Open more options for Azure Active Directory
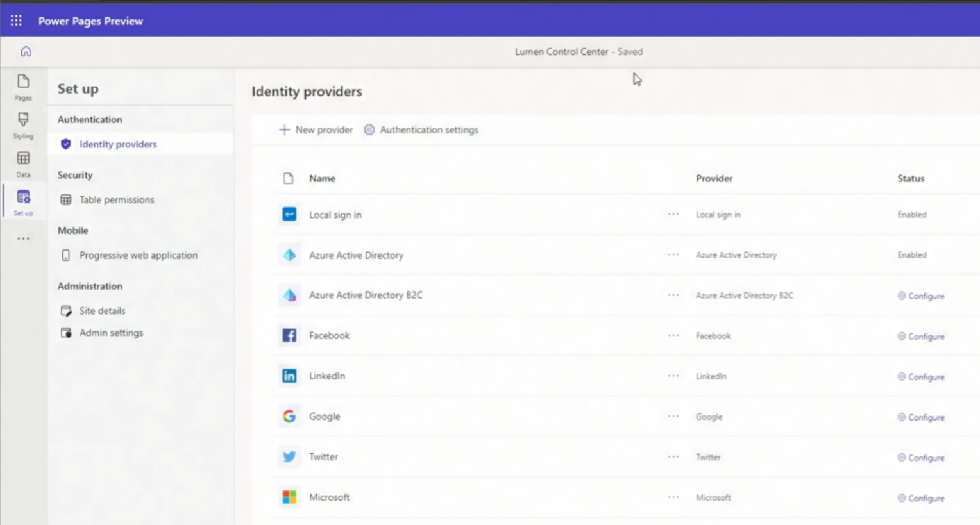This screenshot has height=525, width=980. click(x=673, y=255)
